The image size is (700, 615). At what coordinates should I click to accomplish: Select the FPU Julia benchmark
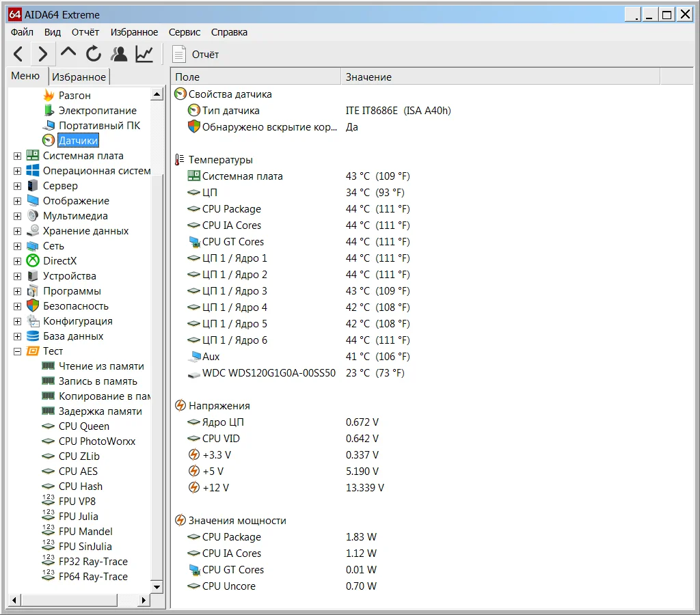tap(78, 517)
